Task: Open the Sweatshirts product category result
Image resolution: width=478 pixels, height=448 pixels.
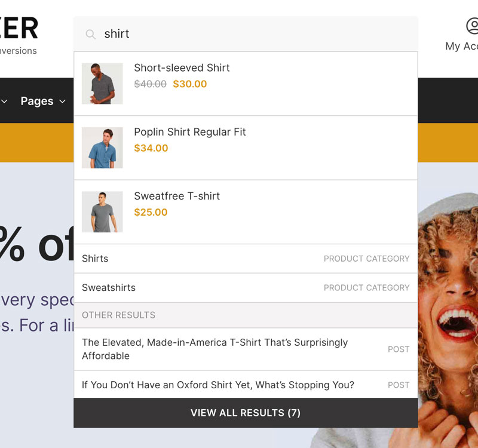Action: pyautogui.click(x=246, y=288)
